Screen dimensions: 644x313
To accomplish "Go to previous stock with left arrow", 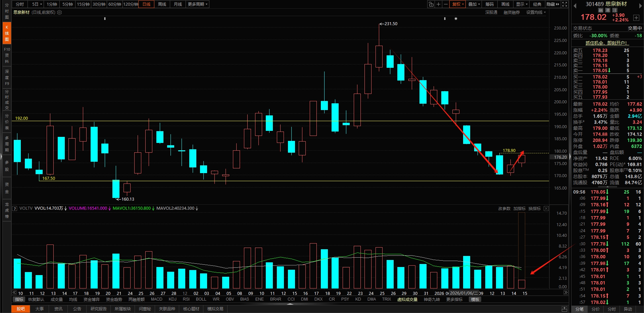I will coord(575,5).
